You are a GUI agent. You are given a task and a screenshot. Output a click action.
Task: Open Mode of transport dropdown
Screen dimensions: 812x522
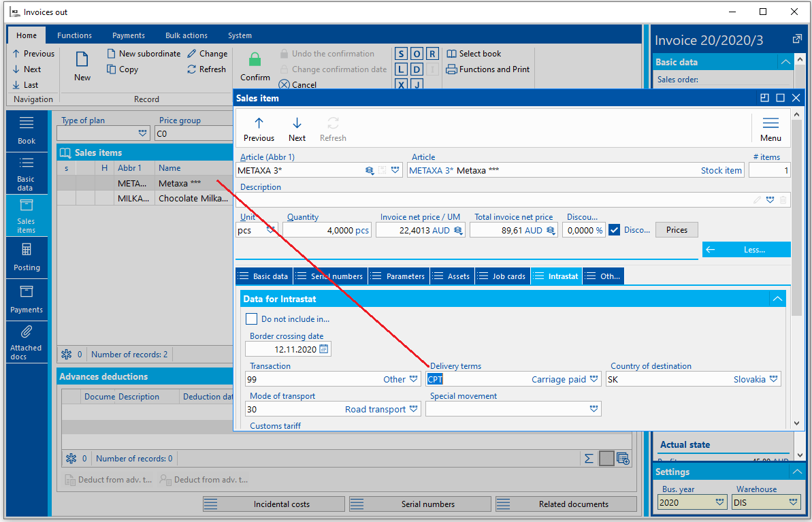click(413, 409)
